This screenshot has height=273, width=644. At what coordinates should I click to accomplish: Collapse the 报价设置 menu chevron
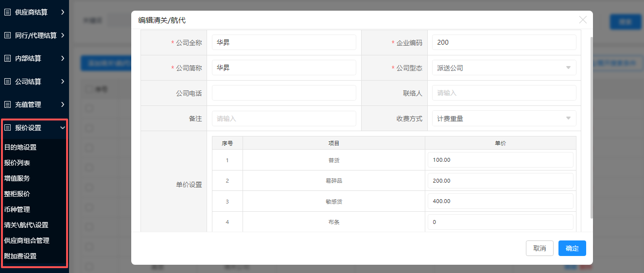tap(62, 128)
